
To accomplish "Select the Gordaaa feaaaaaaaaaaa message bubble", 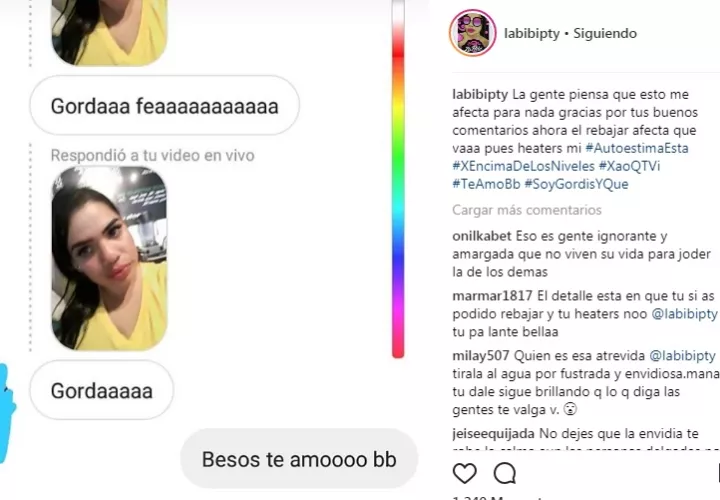I will click(x=165, y=106).
